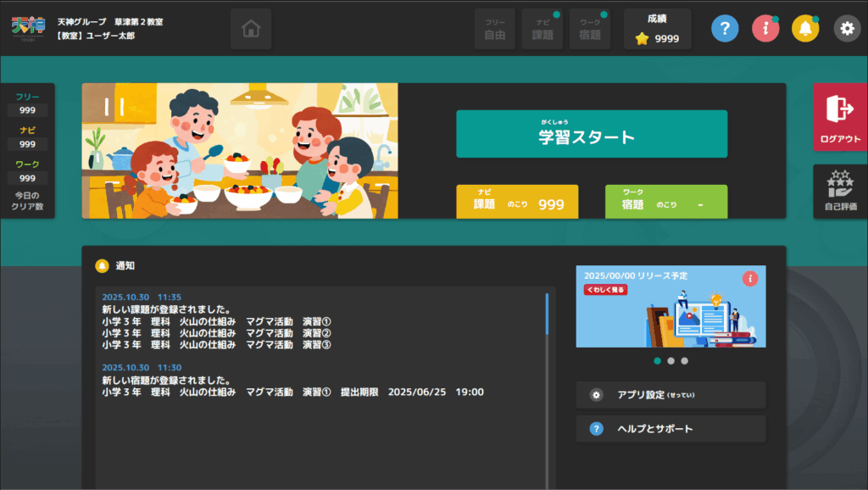Click the home icon in the top bar
The width and height of the screenshot is (868, 490).
tap(250, 28)
